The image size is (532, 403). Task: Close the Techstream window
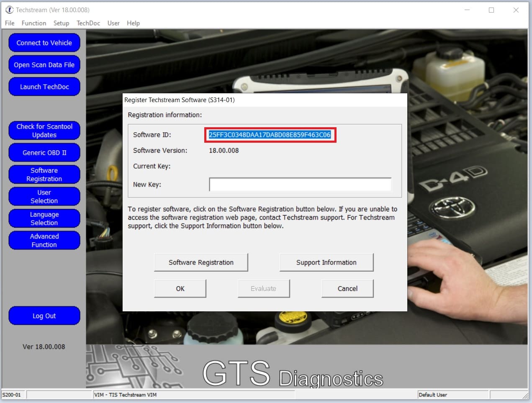pyautogui.click(x=516, y=10)
